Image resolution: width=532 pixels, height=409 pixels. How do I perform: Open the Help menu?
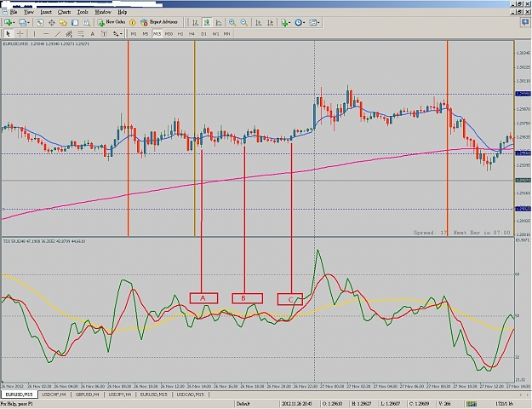click(122, 12)
